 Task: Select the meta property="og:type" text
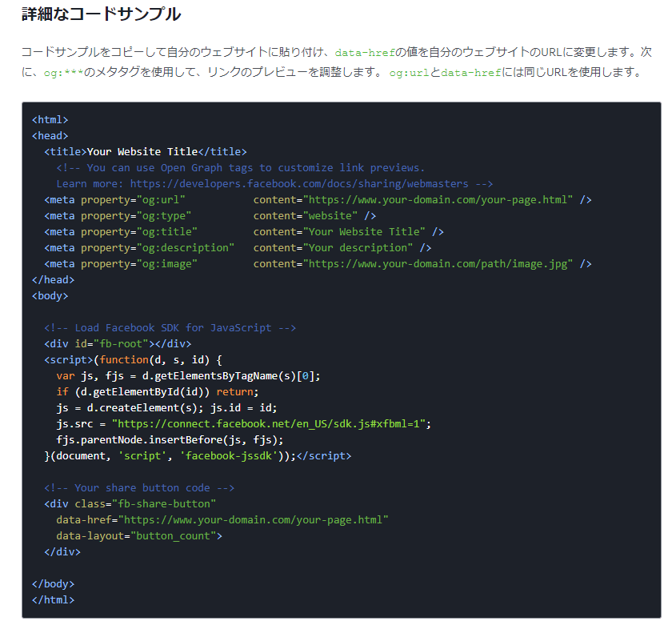pos(118,216)
